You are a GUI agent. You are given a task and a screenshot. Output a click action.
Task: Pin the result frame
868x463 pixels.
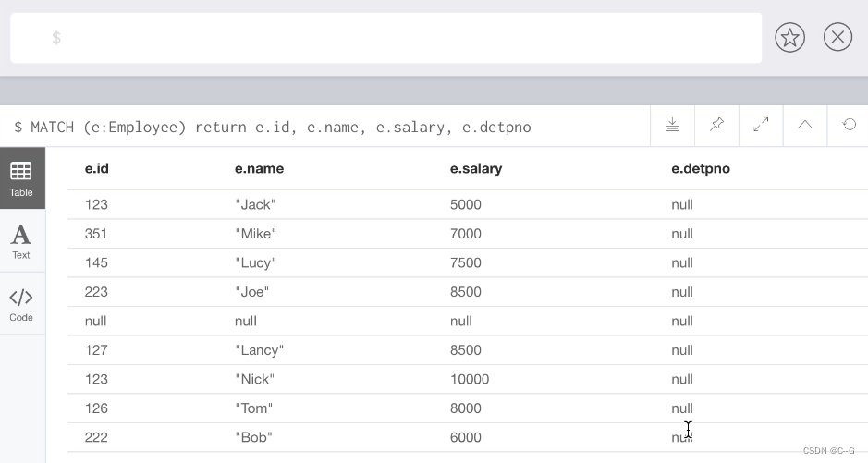[716, 126]
